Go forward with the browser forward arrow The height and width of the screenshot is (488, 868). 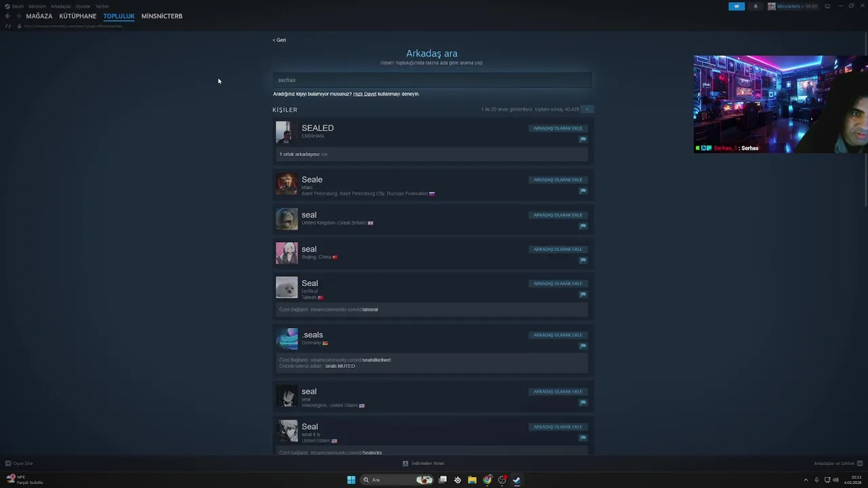point(18,16)
